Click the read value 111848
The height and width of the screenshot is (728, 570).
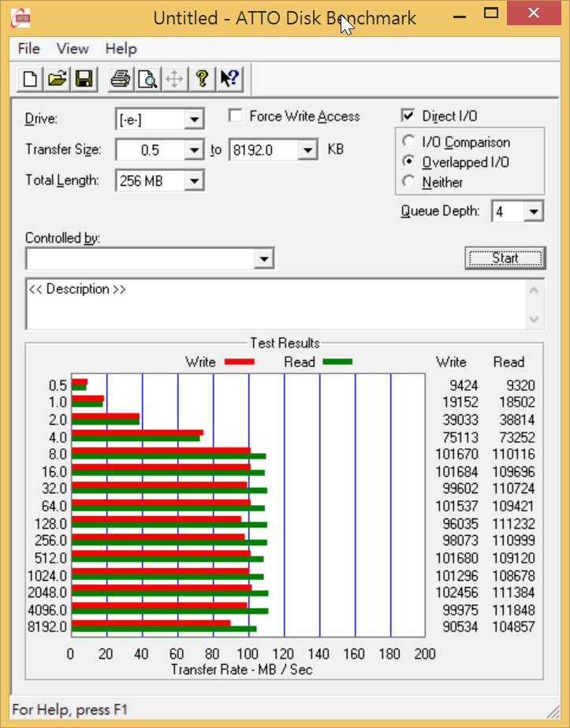coord(514,610)
